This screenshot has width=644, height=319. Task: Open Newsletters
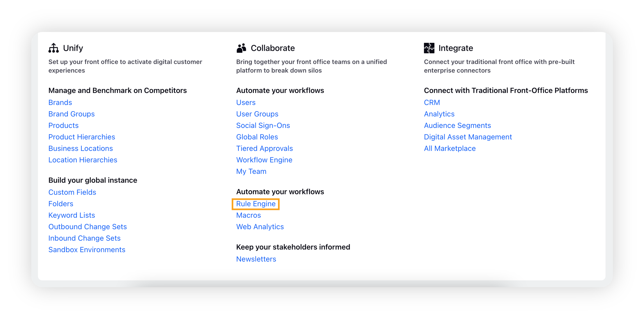[256, 259]
